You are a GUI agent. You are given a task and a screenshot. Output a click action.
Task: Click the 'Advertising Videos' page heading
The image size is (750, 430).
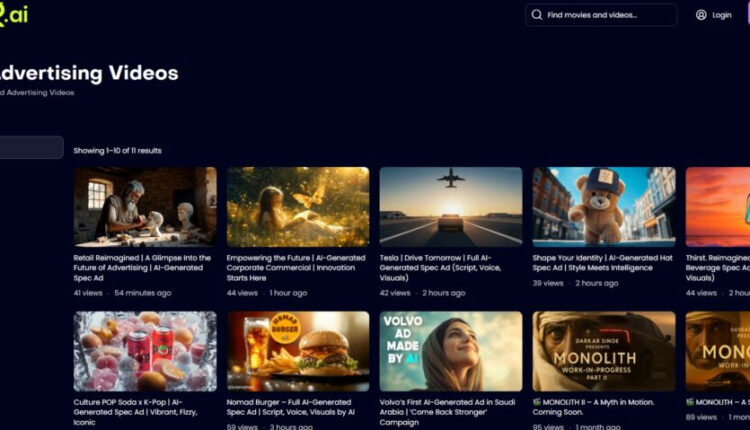click(88, 73)
